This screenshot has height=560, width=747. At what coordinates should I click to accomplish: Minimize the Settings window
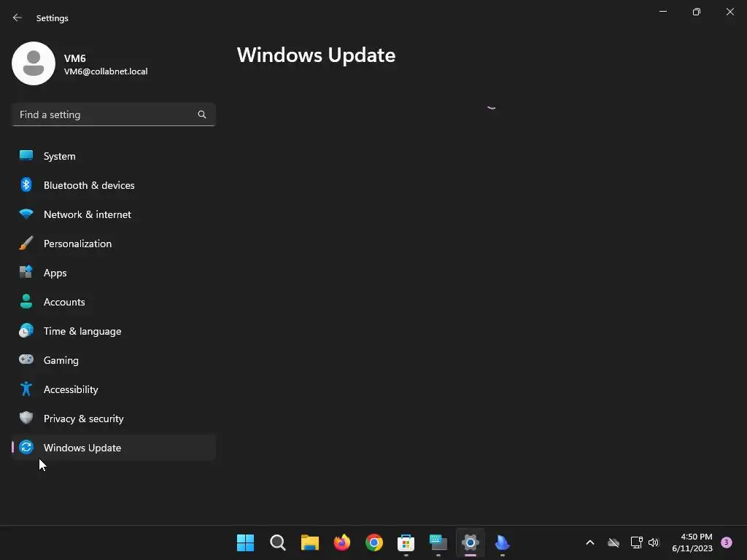[x=663, y=12]
